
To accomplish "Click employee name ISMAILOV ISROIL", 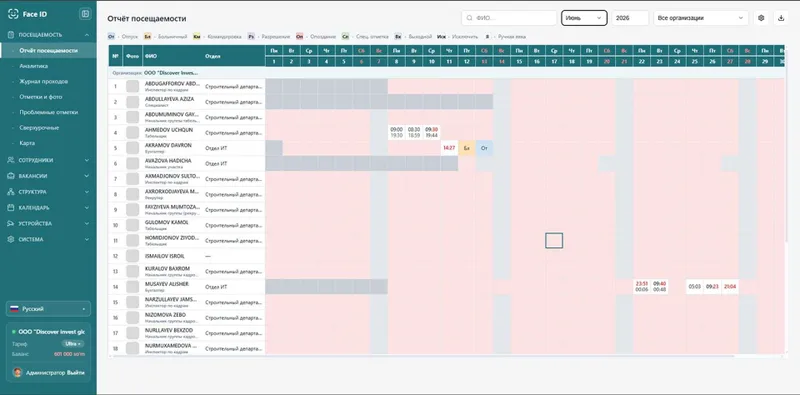I will click(x=164, y=256).
